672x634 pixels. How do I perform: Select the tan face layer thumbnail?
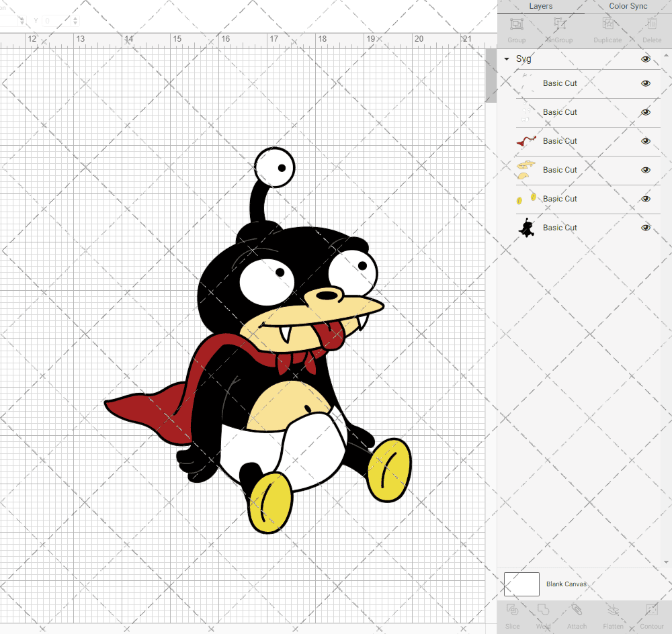click(x=526, y=170)
